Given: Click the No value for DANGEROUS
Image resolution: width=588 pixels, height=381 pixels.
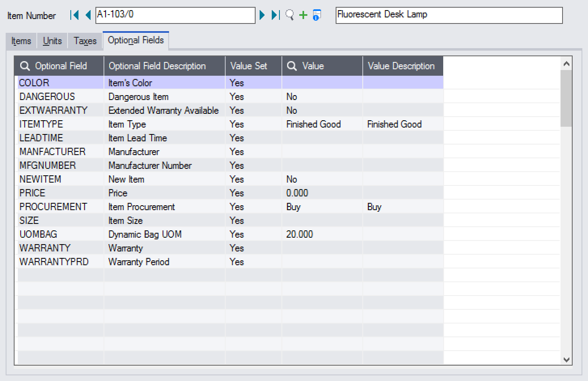Looking at the screenshot, I should pyautogui.click(x=322, y=96).
